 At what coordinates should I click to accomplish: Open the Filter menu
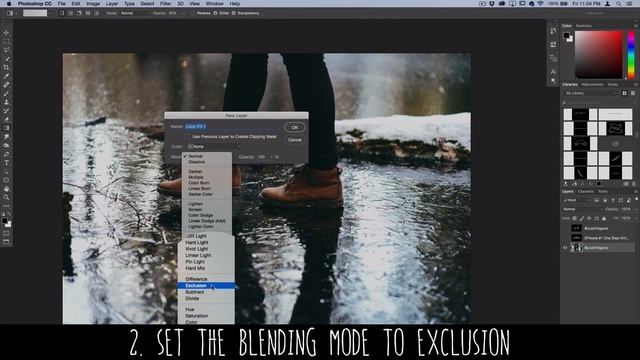(x=165, y=4)
